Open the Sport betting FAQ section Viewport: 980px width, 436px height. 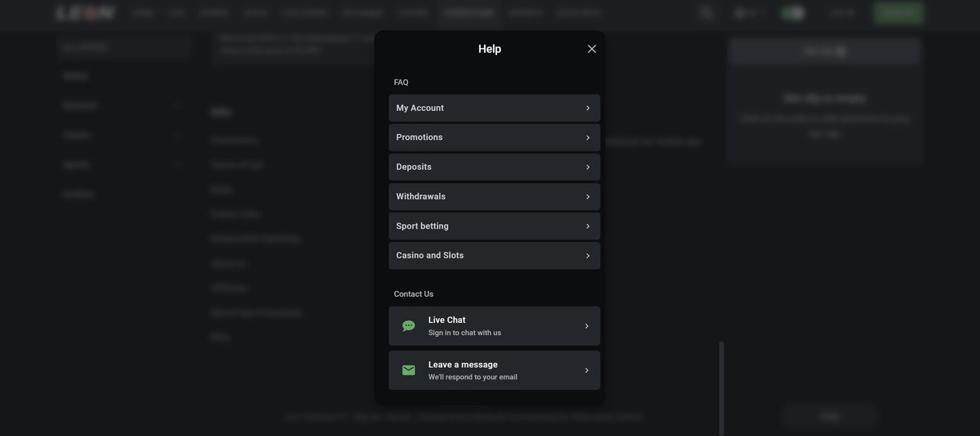(495, 226)
